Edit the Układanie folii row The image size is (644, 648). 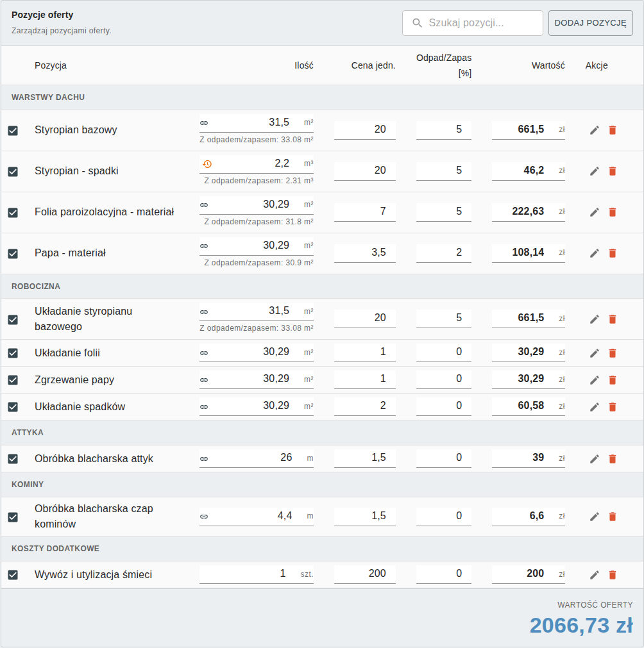tap(595, 353)
